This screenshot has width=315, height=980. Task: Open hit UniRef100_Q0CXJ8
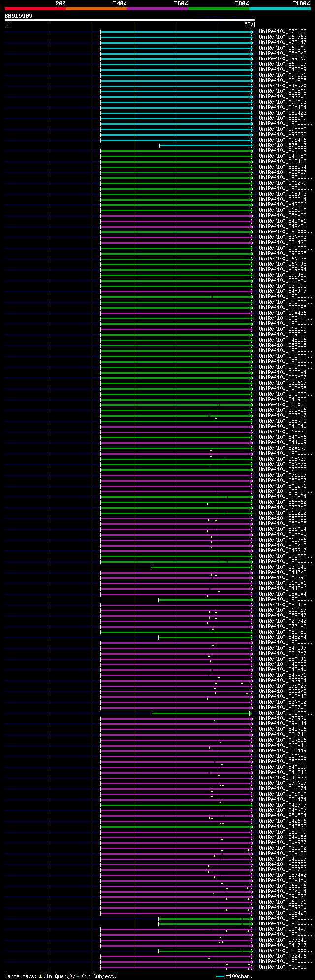(283, 696)
